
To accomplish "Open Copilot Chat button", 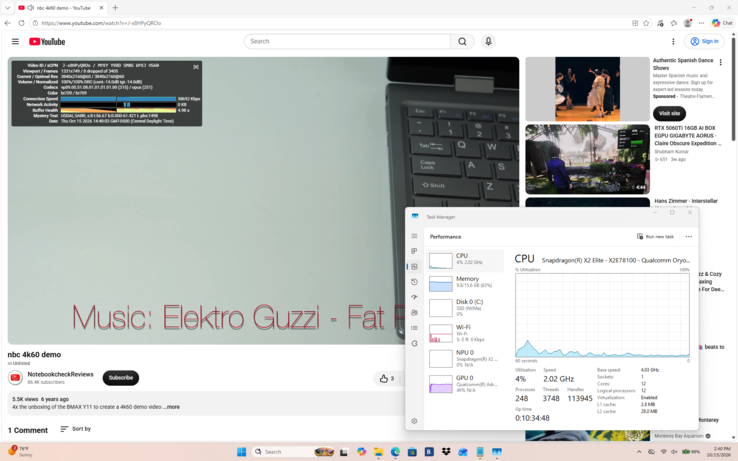I will pyautogui.click(x=722, y=23).
